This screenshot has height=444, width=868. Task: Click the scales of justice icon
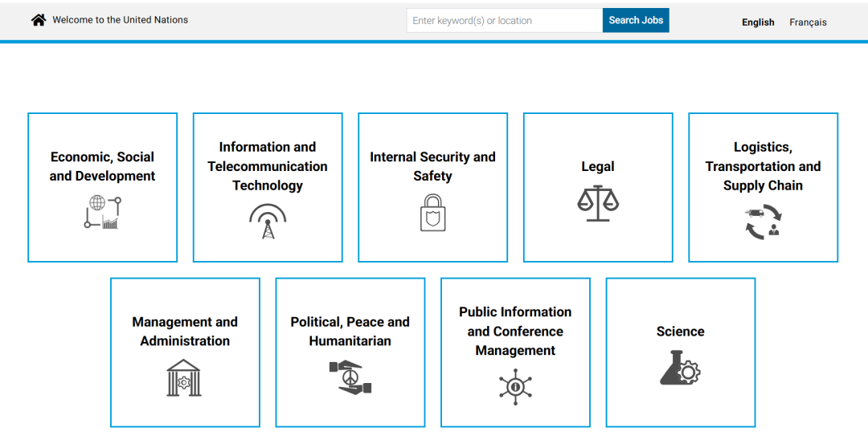point(598,203)
